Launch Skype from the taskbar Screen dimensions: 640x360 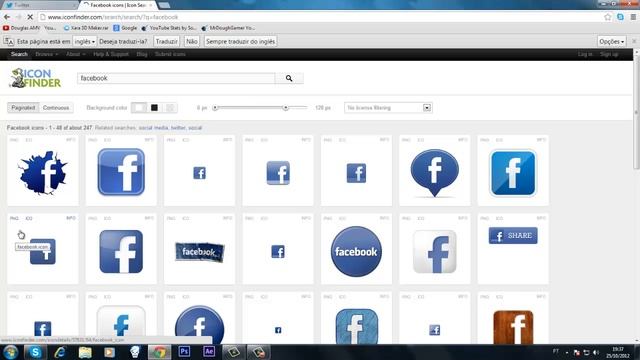pyautogui.click(x=35, y=352)
